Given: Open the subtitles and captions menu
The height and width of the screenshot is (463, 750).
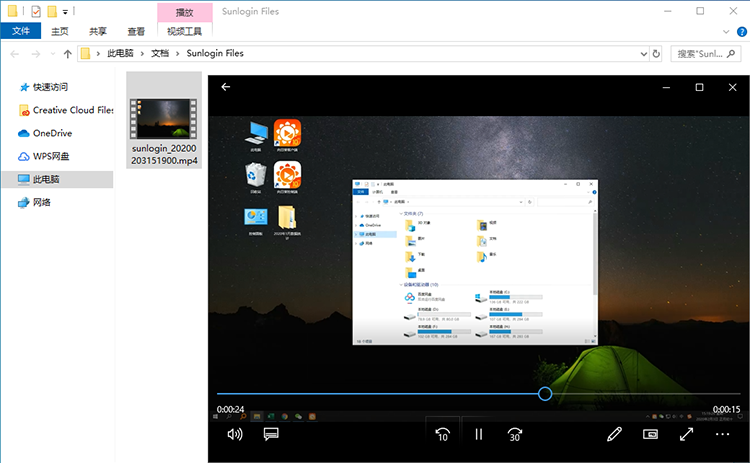Looking at the screenshot, I should click(x=270, y=434).
